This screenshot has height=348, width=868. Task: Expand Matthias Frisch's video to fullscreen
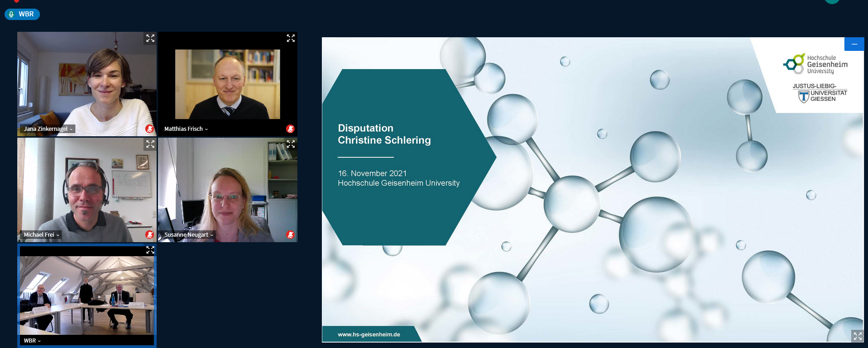291,38
